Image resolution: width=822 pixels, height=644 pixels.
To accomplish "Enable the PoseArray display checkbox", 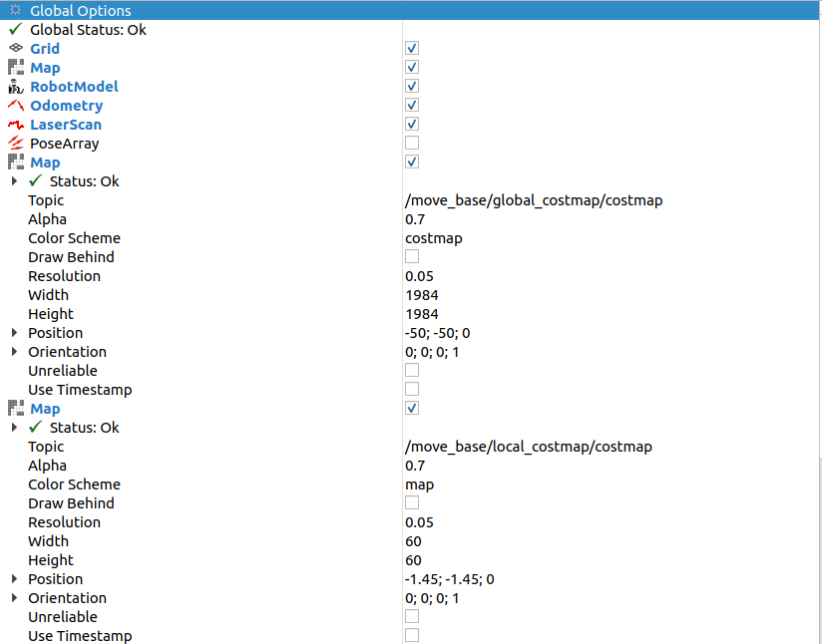I will point(412,144).
